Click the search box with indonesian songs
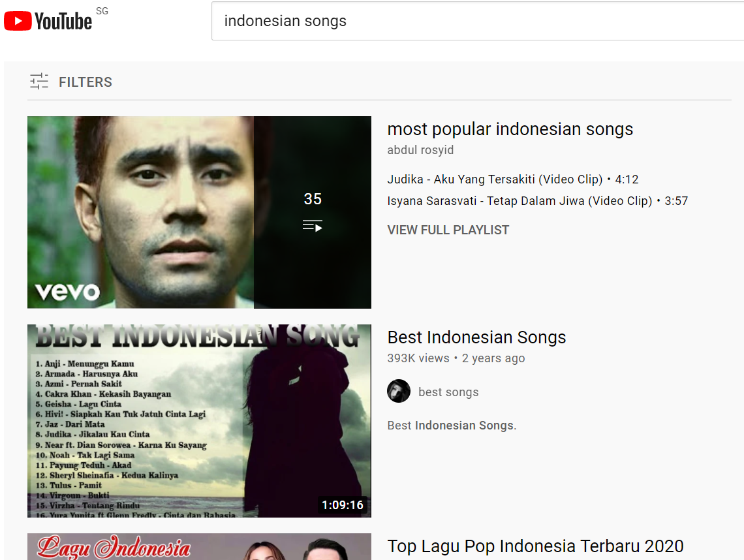 [x=477, y=21]
